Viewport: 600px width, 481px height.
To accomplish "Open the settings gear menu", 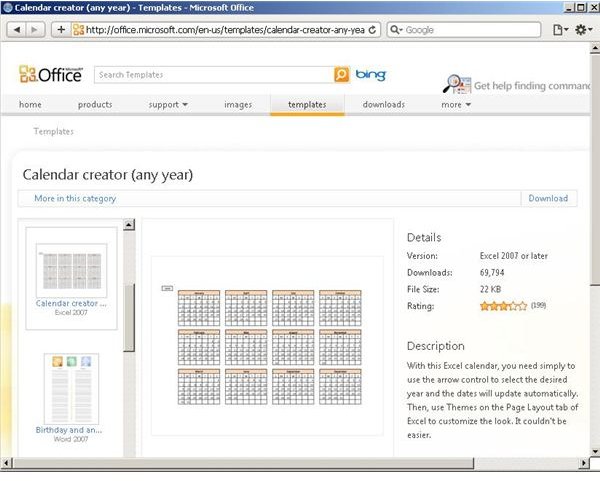I will (x=584, y=29).
